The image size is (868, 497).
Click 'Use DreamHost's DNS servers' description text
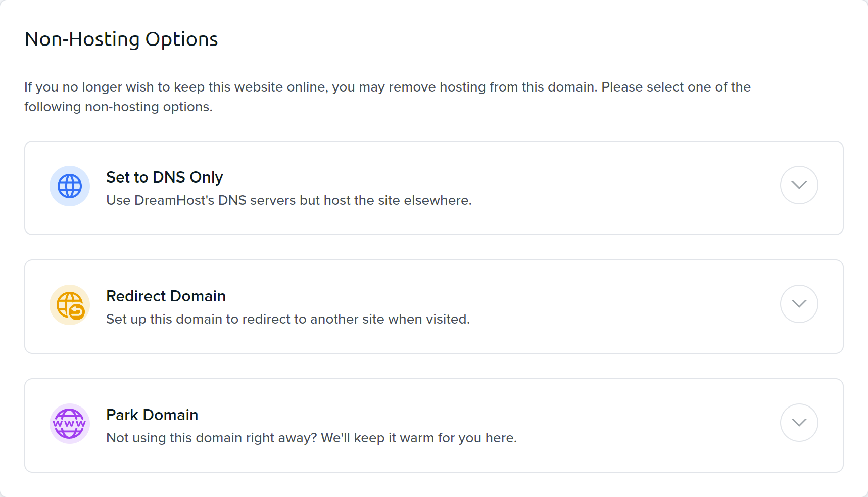(289, 200)
